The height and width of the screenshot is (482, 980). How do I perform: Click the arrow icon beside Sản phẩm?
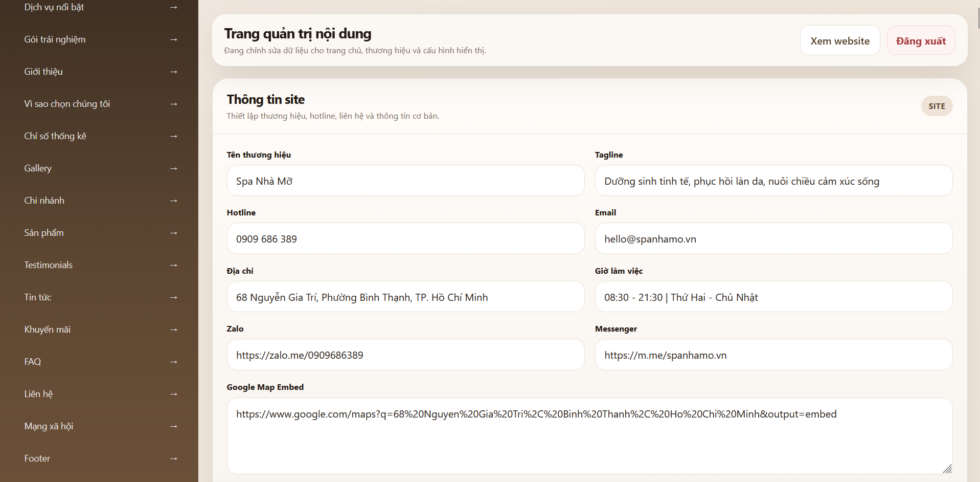(x=173, y=233)
